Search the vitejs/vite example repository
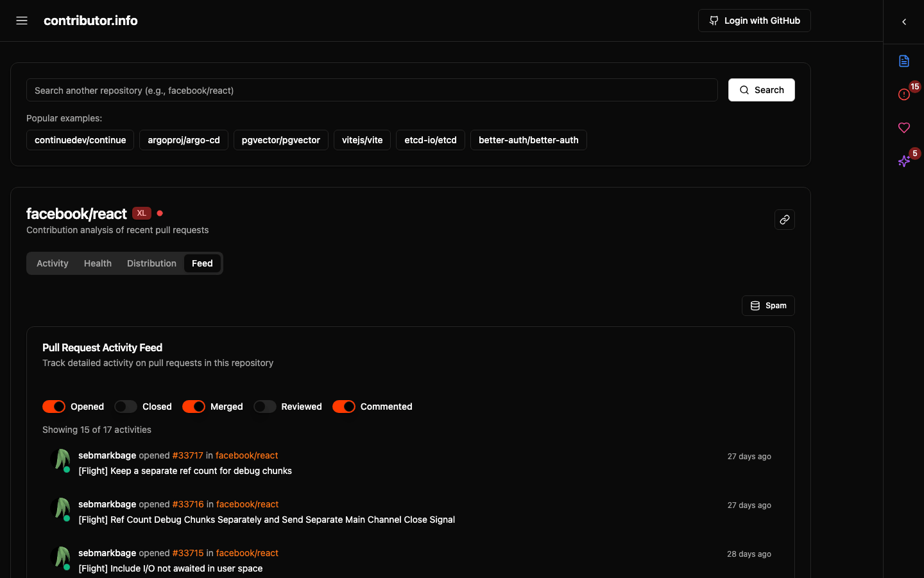 (x=362, y=140)
